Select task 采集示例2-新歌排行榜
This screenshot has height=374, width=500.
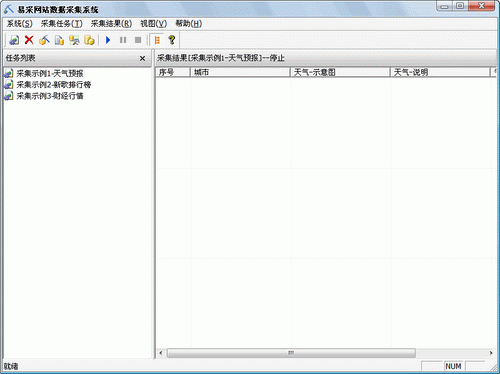[x=54, y=85]
